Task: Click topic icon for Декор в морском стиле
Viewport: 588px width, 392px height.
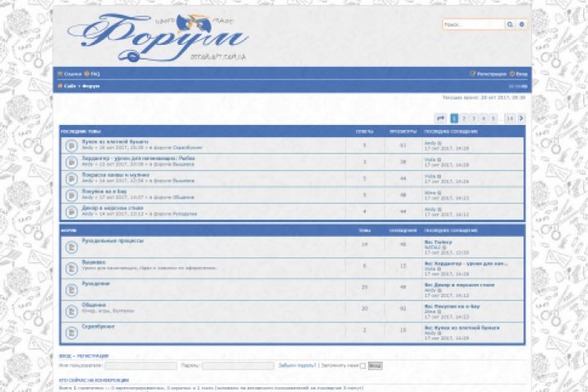Action: (71, 212)
